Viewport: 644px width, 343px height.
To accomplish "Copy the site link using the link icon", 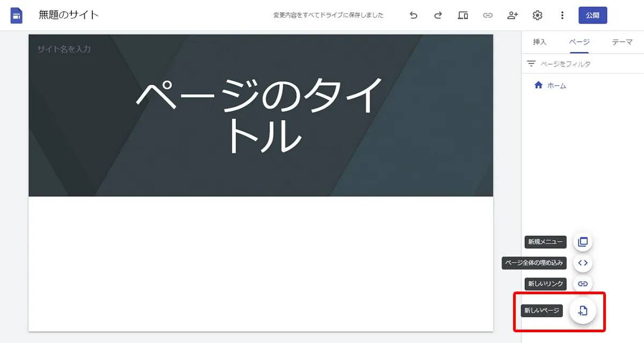I will [487, 15].
